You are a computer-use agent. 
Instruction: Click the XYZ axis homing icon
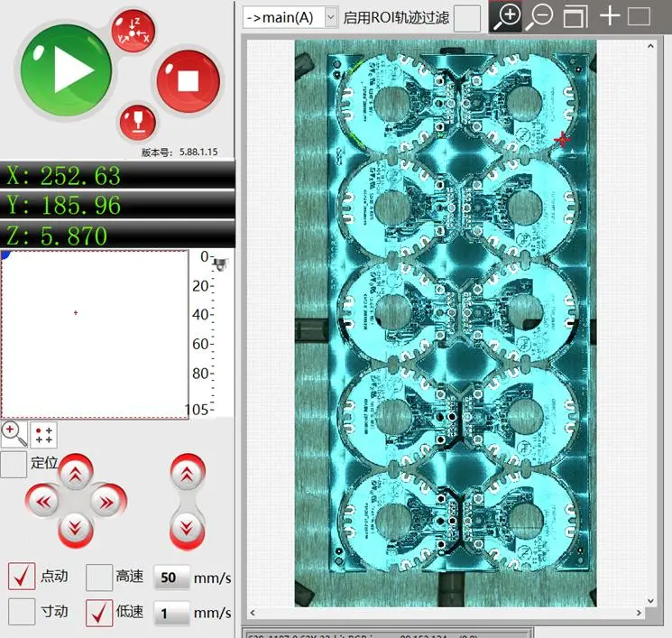click(133, 29)
